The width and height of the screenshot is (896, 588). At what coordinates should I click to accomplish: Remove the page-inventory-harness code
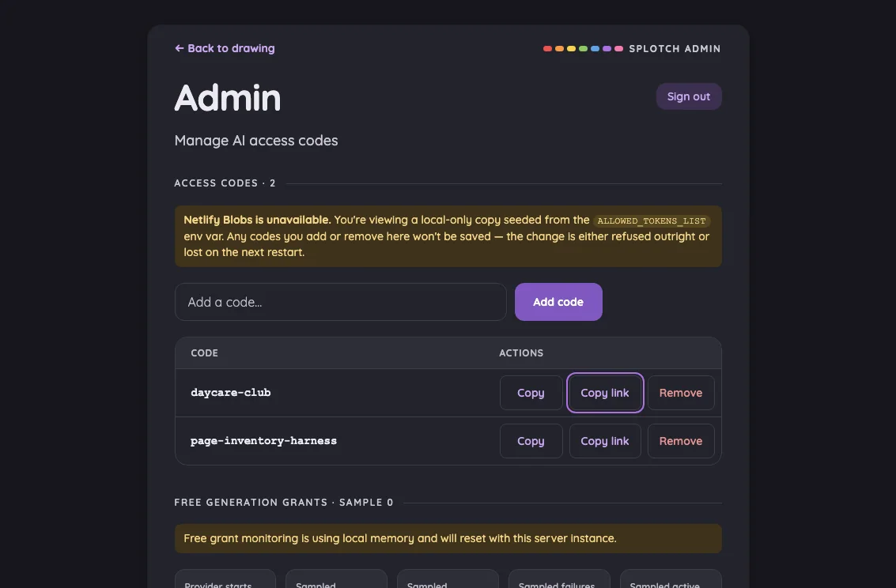coord(681,441)
